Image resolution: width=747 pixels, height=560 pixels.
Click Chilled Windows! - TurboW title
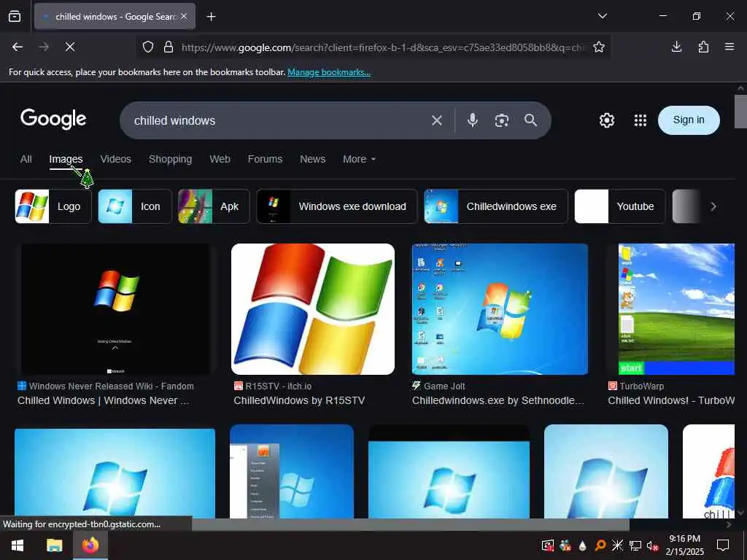point(671,400)
